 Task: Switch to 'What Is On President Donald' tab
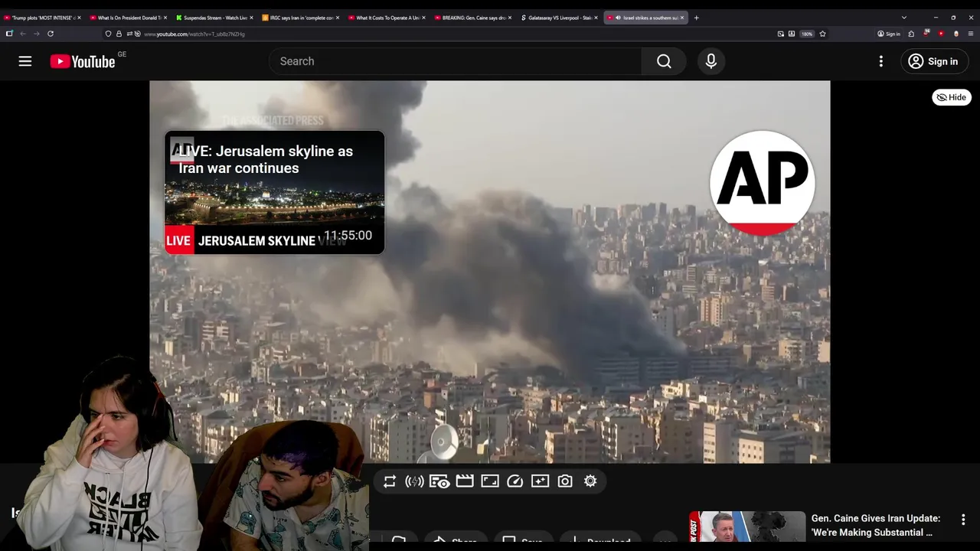pyautogui.click(x=128, y=18)
